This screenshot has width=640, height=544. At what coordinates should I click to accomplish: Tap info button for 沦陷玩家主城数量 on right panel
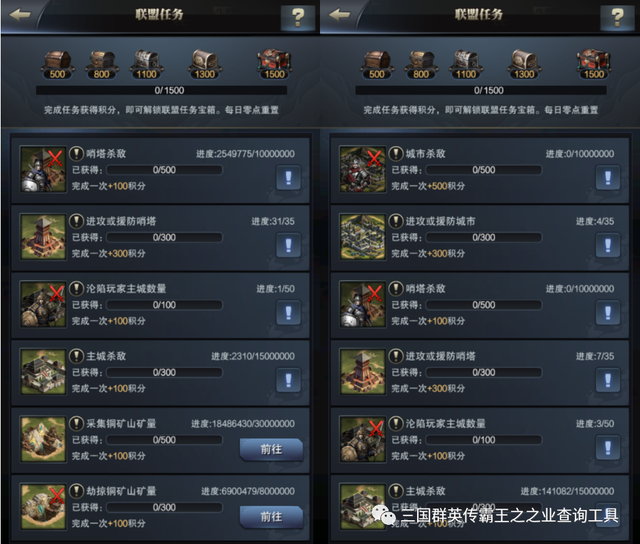coord(607,448)
